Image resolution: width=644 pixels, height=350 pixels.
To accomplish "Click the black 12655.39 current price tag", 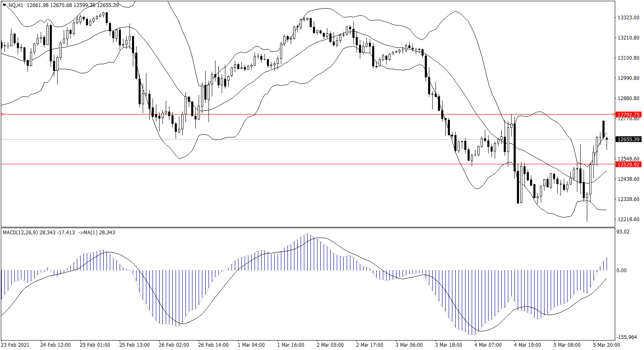I will (628, 140).
